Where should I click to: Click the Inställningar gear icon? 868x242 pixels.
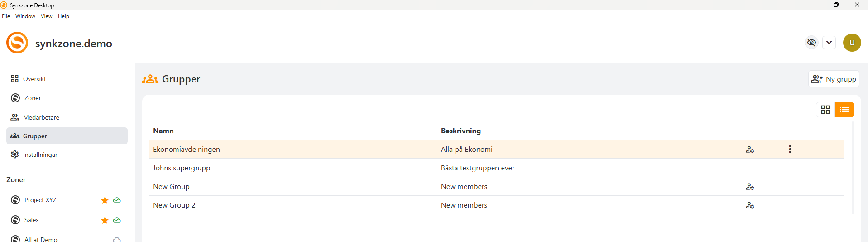click(x=15, y=155)
